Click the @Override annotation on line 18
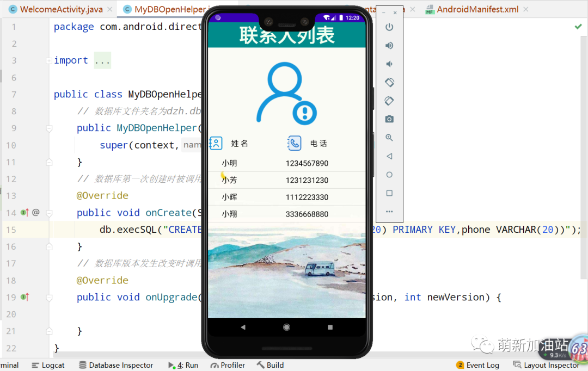The image size is (588, 371). pos(102,280)
